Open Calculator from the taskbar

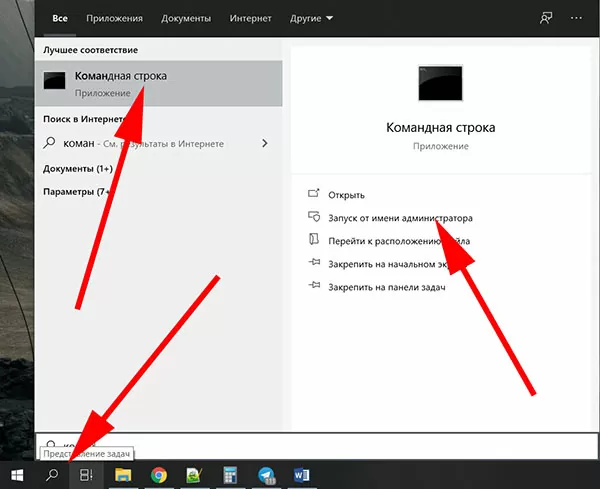[x=230, y=476]
